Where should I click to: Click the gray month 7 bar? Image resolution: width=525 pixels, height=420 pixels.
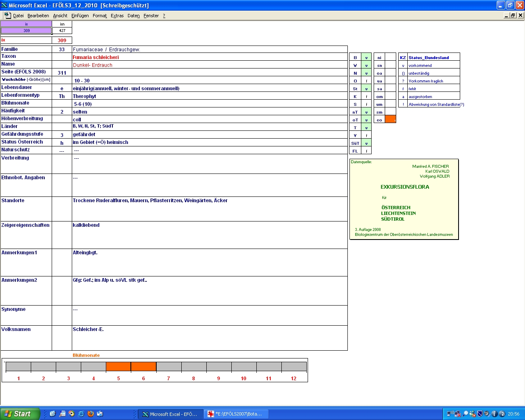point(169,366)
